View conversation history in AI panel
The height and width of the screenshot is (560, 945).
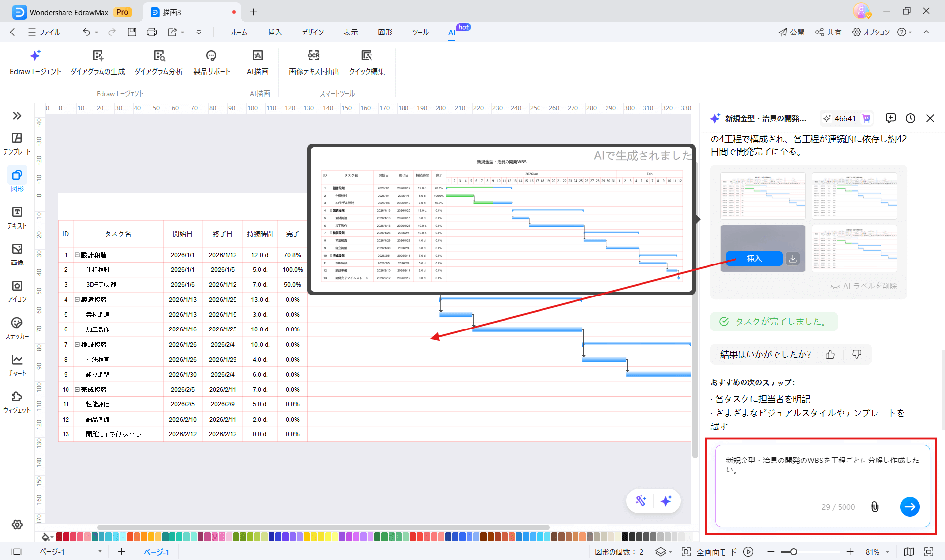[x=910, y=118]
